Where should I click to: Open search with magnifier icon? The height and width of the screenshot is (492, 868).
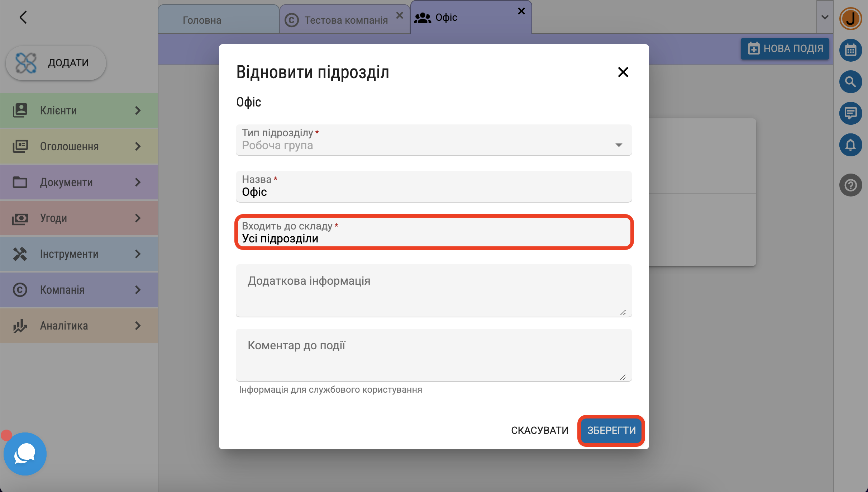pos(850,82)
